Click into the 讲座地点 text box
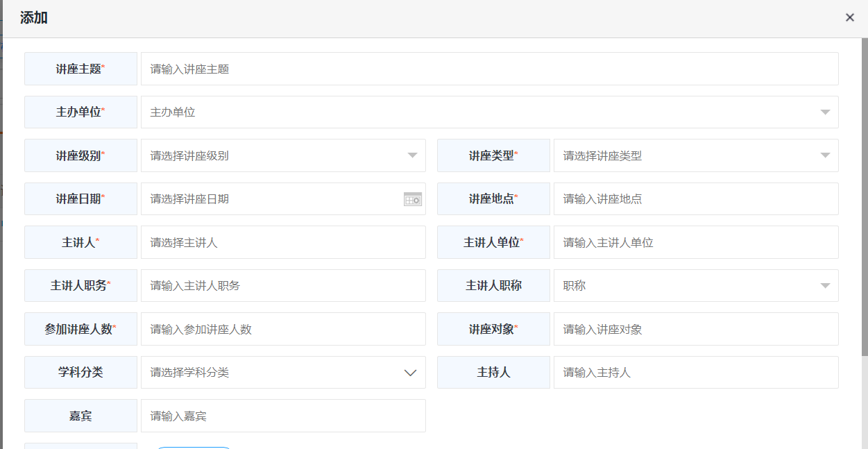868x449 pixels. coord(695,199)
